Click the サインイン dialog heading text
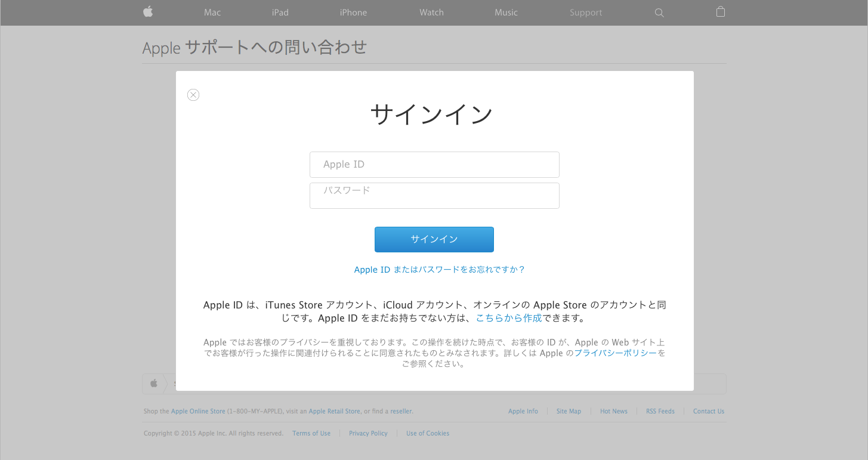Screen dimensions: 868x460 point(432,115)
